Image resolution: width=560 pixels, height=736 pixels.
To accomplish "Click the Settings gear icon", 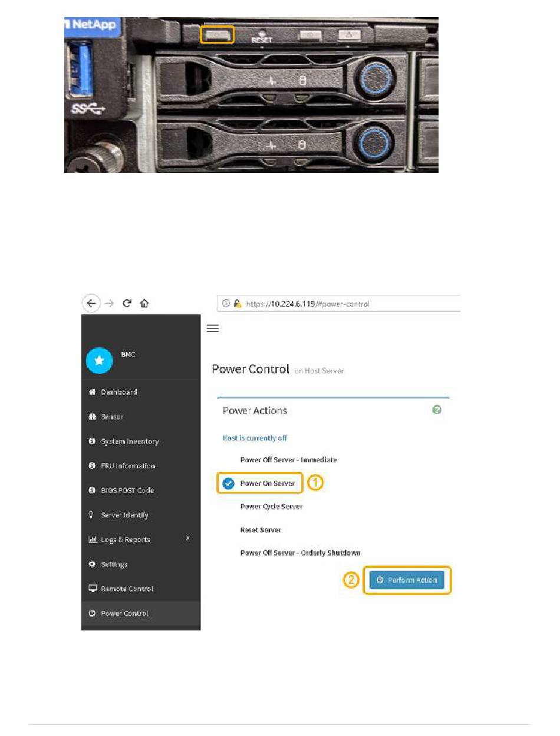I will [92, 564].
